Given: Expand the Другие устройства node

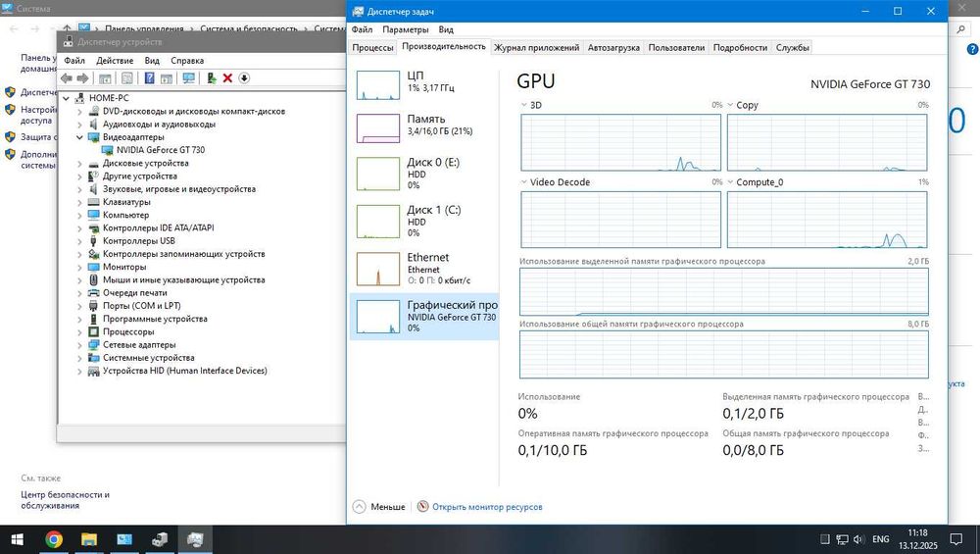Looking at the screenshot, I should pyautogui.click(x=79, y=176).
